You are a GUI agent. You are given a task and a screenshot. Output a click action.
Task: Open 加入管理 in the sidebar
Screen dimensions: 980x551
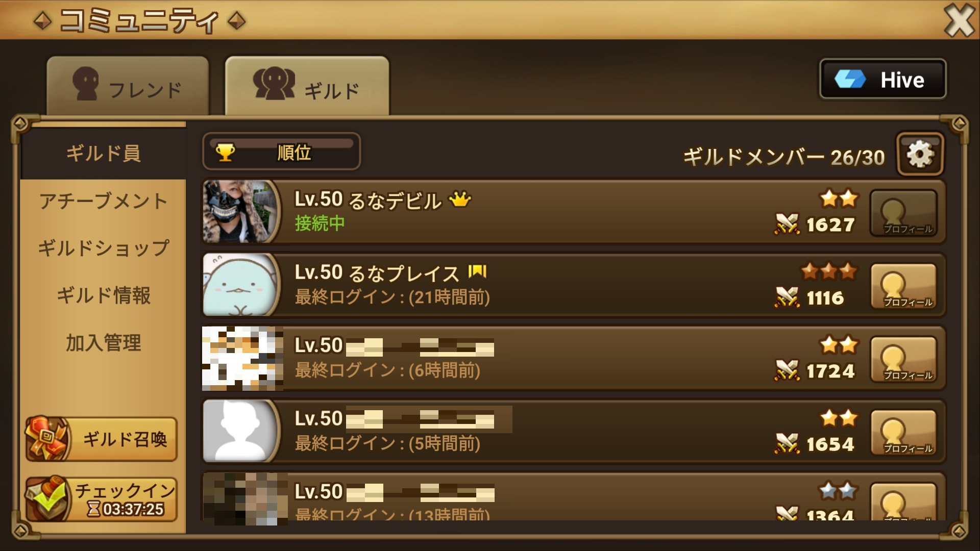click(103, 343)
